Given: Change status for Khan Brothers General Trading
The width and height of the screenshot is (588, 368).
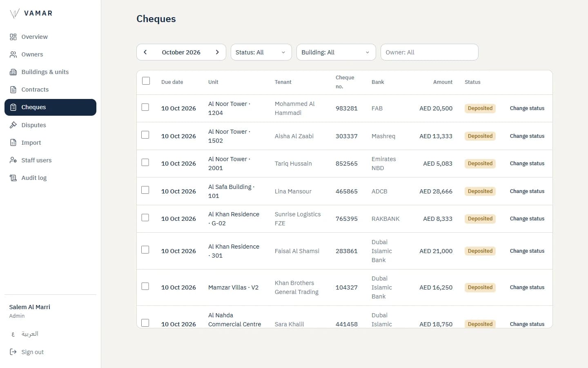Looking at the screenshot, I should point(527,287).
